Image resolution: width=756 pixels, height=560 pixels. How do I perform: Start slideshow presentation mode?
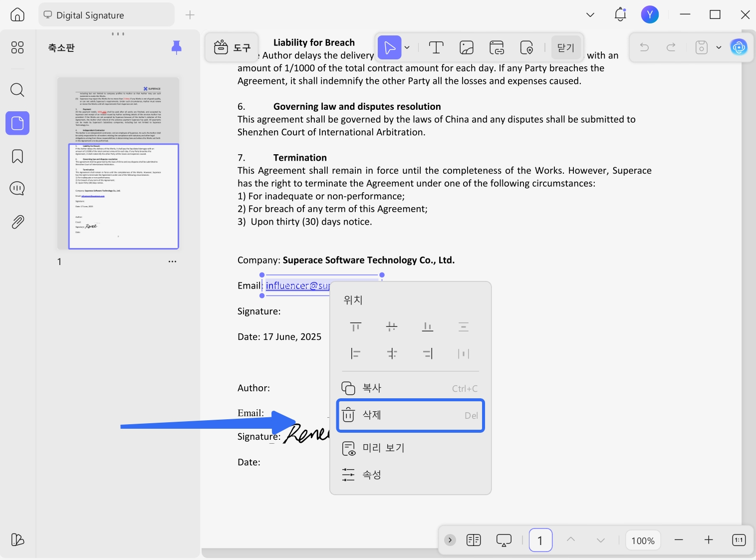[x=504, y=540]
